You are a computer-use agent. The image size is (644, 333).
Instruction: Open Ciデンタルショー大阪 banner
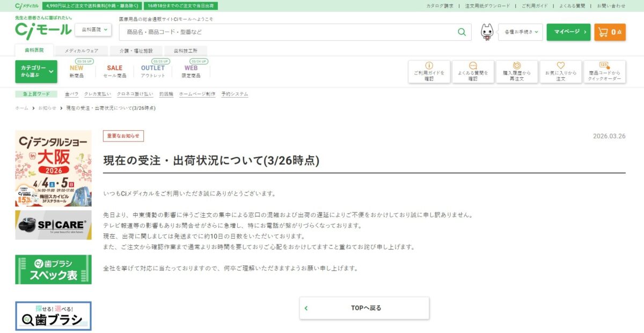[x=53, y=168]
